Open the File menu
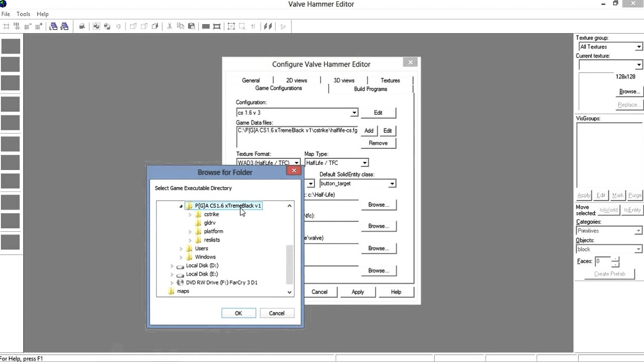 6,14
